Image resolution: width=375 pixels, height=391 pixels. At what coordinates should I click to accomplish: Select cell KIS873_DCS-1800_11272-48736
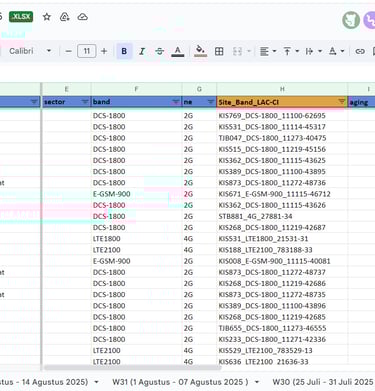(x=282, y=183)
